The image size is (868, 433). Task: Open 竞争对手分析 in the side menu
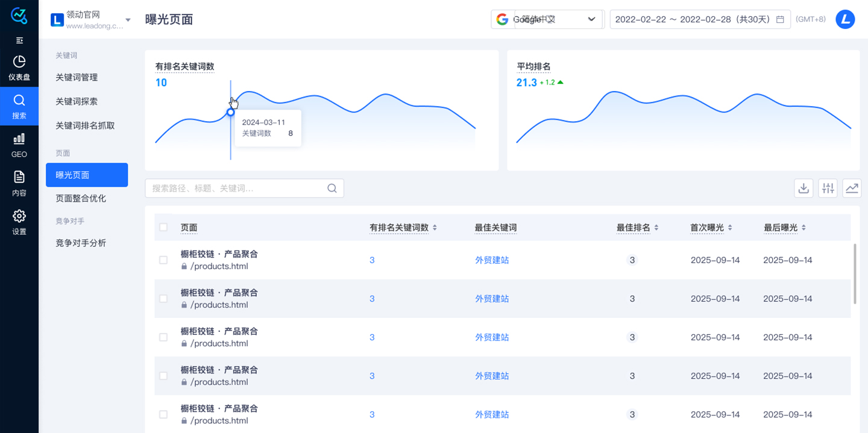pos(81,243)
